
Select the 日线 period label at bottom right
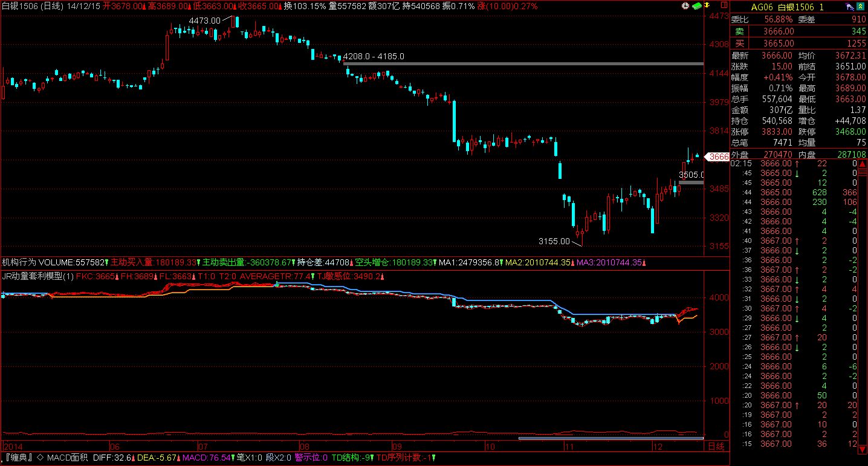click(716, 446)
